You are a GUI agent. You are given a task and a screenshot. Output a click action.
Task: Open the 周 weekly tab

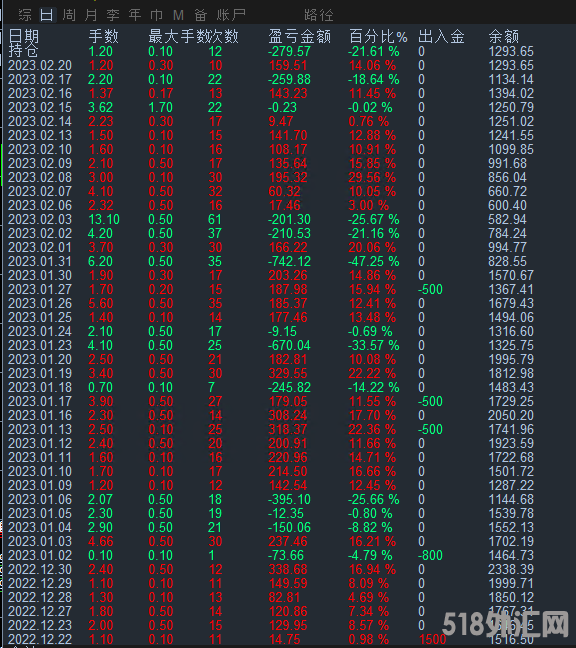(69, 15)
